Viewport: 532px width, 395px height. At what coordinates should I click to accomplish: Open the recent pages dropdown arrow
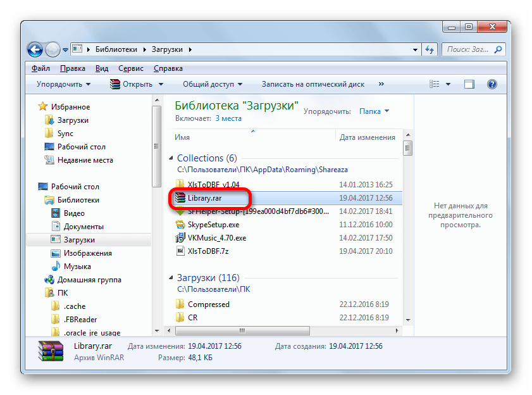point(66,50)
